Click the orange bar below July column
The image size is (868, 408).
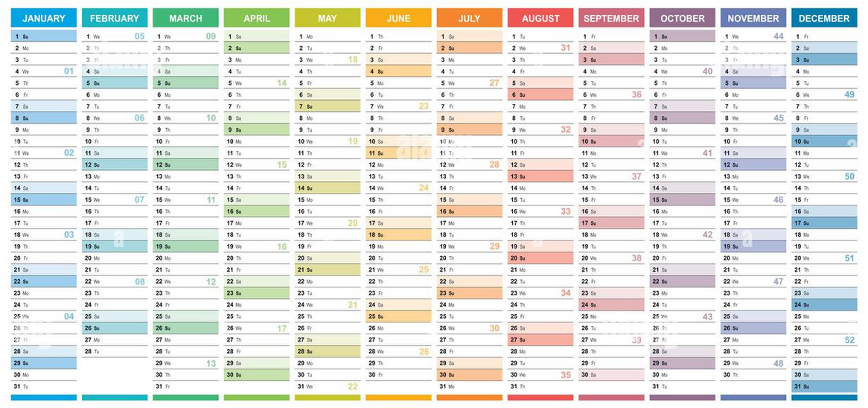coord(469,398)
